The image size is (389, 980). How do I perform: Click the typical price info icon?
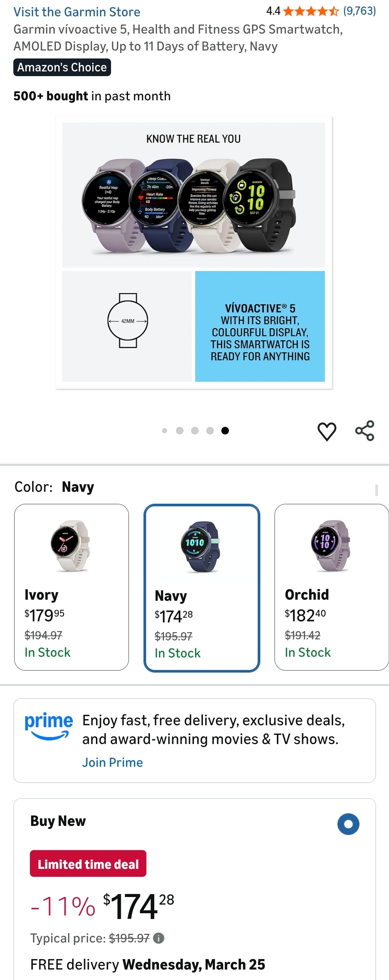point(159,938)
